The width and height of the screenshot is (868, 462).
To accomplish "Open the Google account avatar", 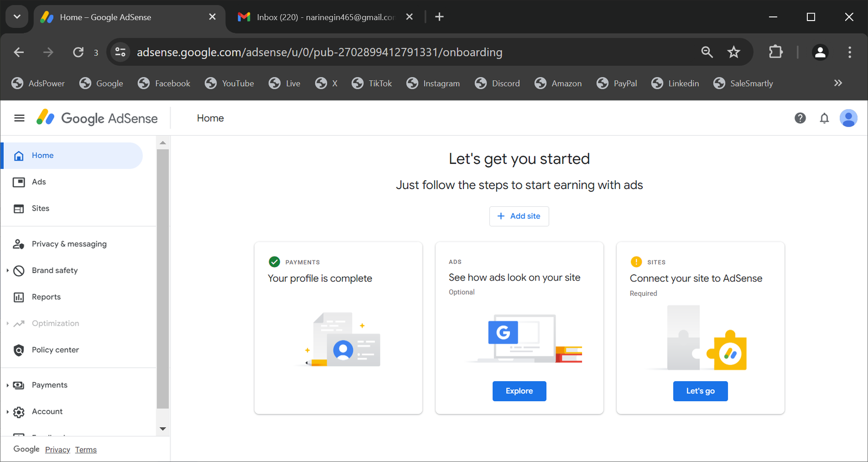I will point(848,118).
